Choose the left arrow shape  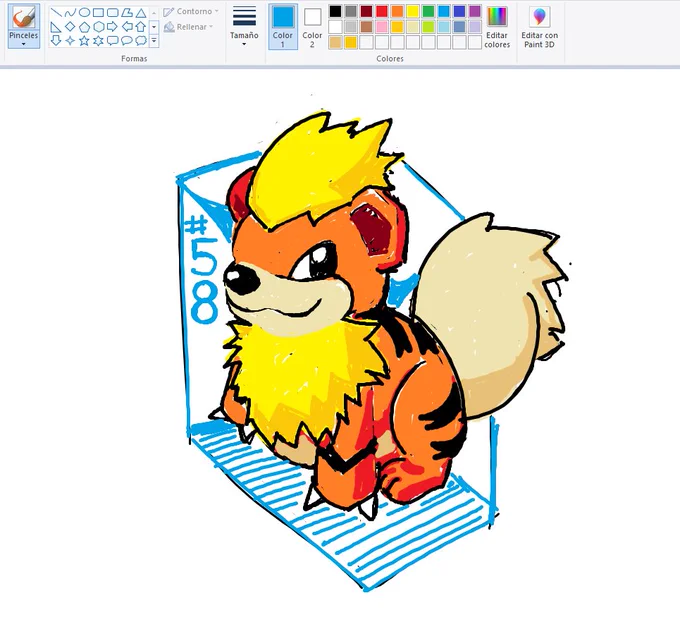pyautogui.click(x=126, y=27)
